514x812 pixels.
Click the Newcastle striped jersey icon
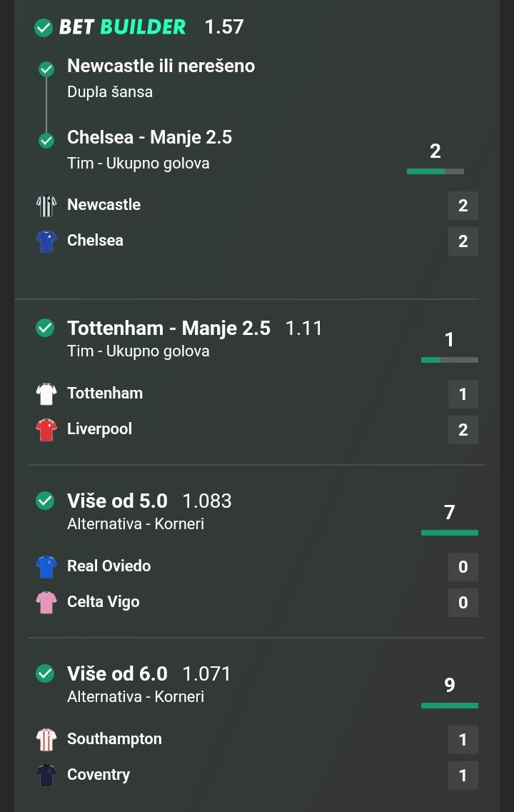tap(46, 205)
